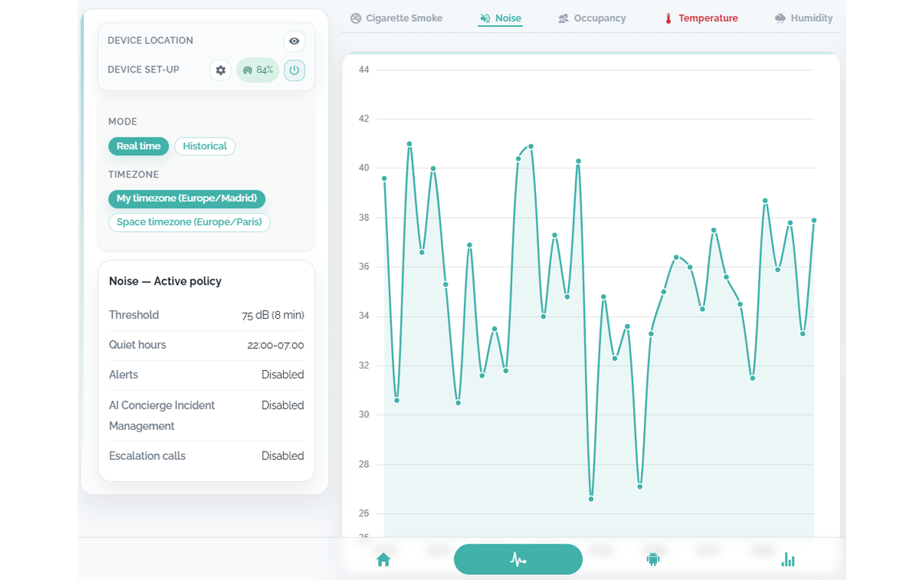The width and height of the screenshot is (924, 580).
Task: Click the "TIMEZONE" section heading
Action: [134, 174]
